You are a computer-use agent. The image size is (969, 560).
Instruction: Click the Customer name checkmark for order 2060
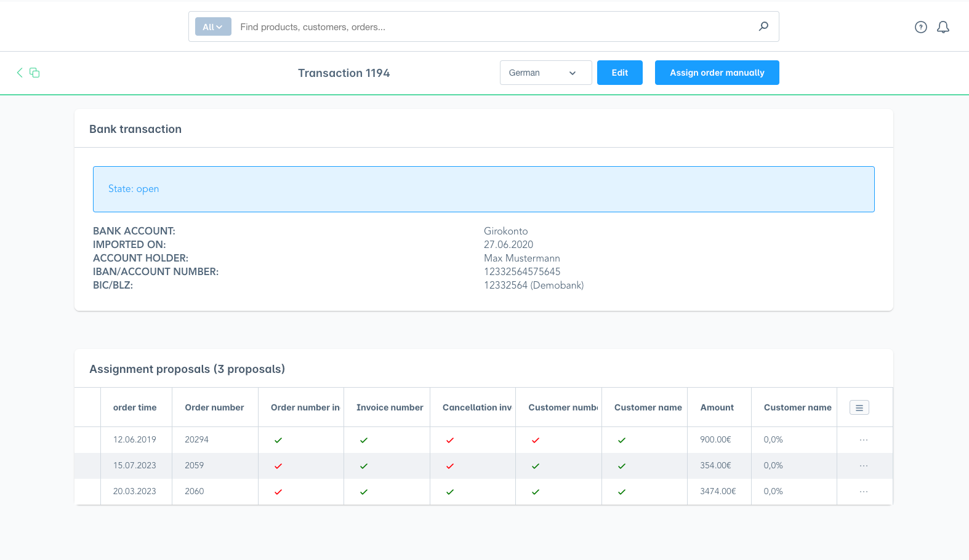622,492
